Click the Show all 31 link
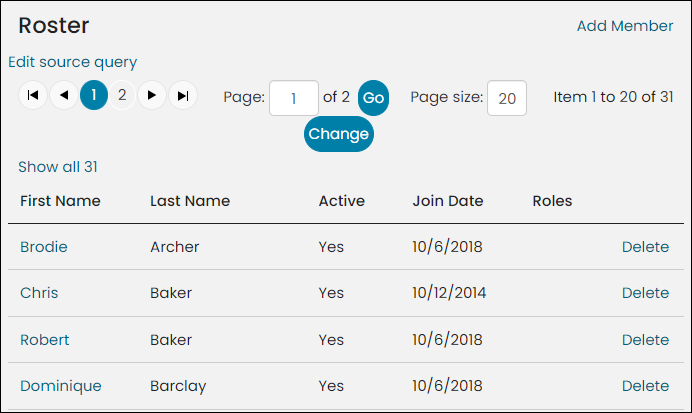The height and width of the screenshot is (413, 692). [x=58, y=167]
